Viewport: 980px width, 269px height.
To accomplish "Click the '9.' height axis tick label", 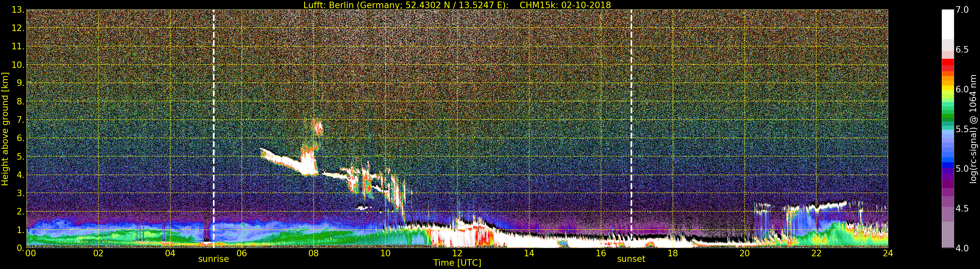I will click(x=21, y=83).
